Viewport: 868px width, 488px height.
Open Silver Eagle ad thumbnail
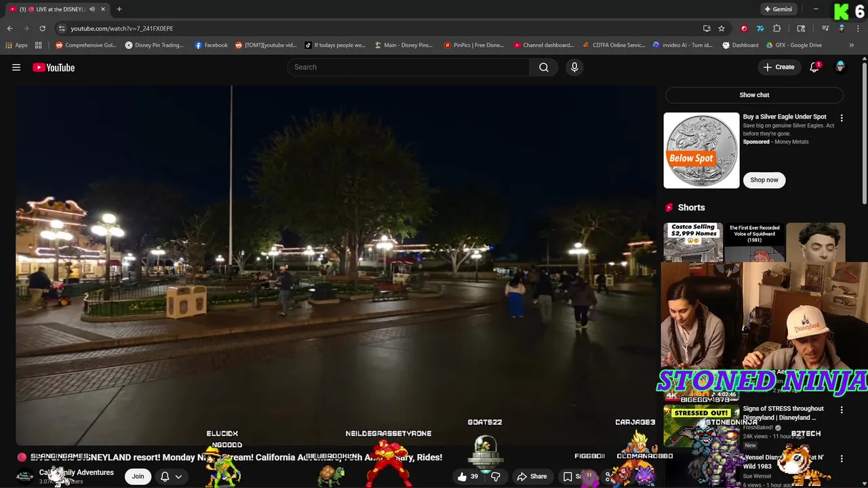pyautogui.click(x=701, y=150)
